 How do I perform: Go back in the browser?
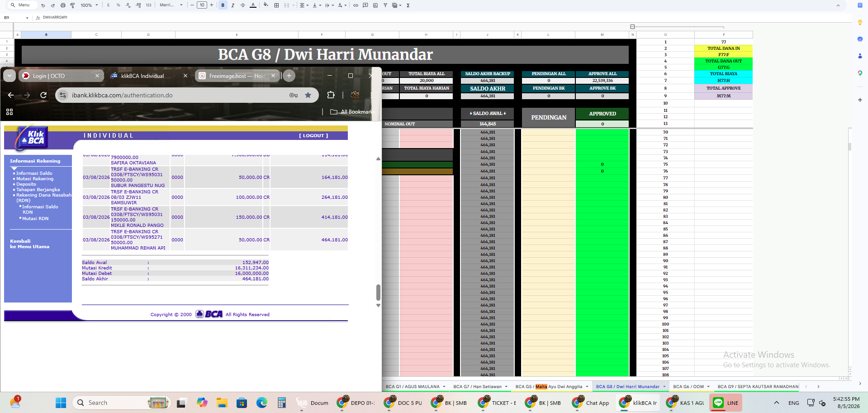(x=11, y=95)
